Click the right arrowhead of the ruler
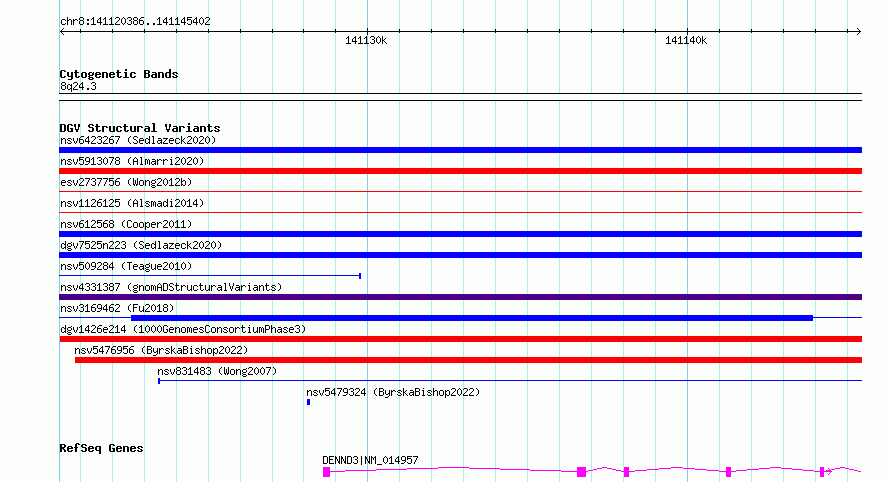Screen dimensions: 890x482 (x=859, y=31)
